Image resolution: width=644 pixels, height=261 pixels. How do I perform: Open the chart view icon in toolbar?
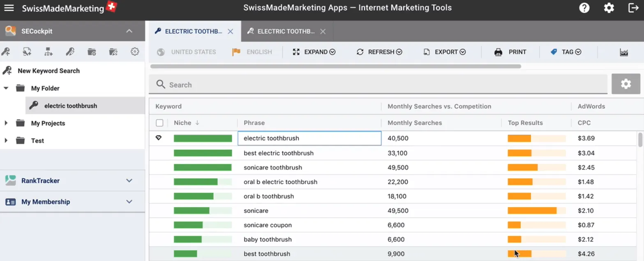[x=624, y=52]
